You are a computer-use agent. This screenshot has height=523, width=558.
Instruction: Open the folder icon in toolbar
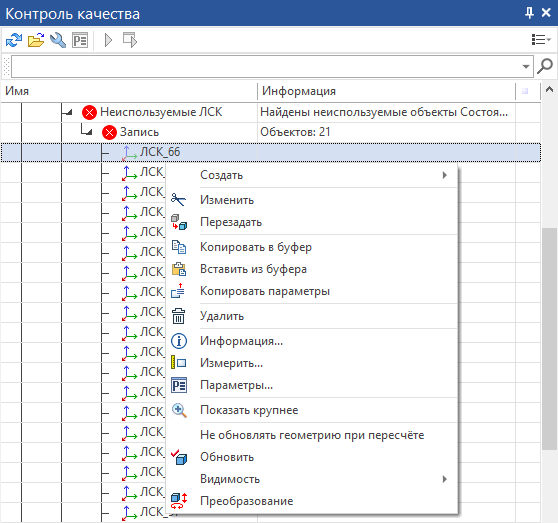tap(36, 40)
